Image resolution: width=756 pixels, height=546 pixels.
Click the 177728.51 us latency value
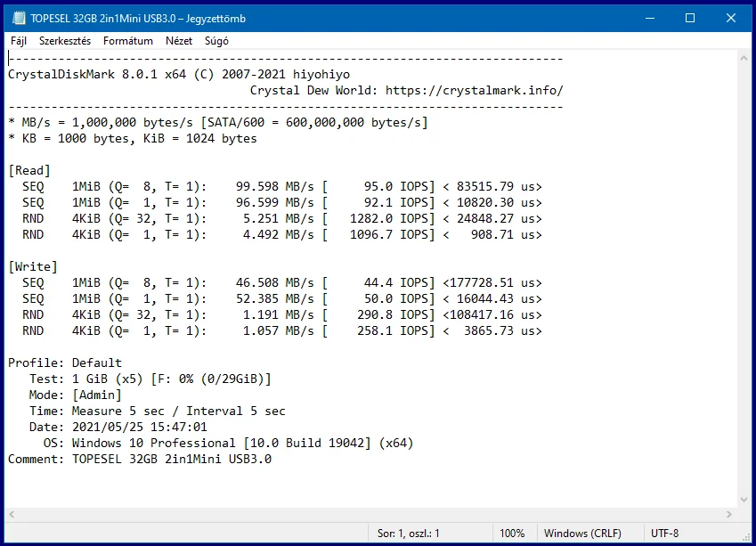pyautogui.click(x=496, y=282)
